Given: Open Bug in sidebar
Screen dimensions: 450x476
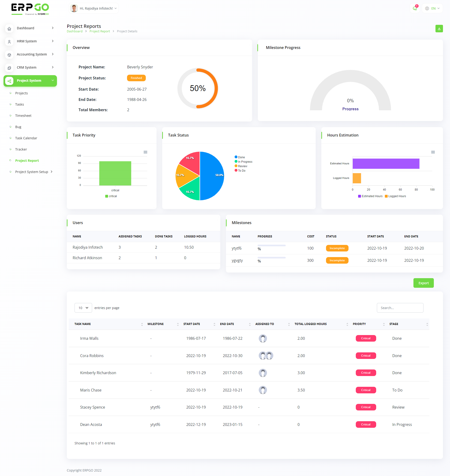Looking at the screenshot, I should 18,127.
